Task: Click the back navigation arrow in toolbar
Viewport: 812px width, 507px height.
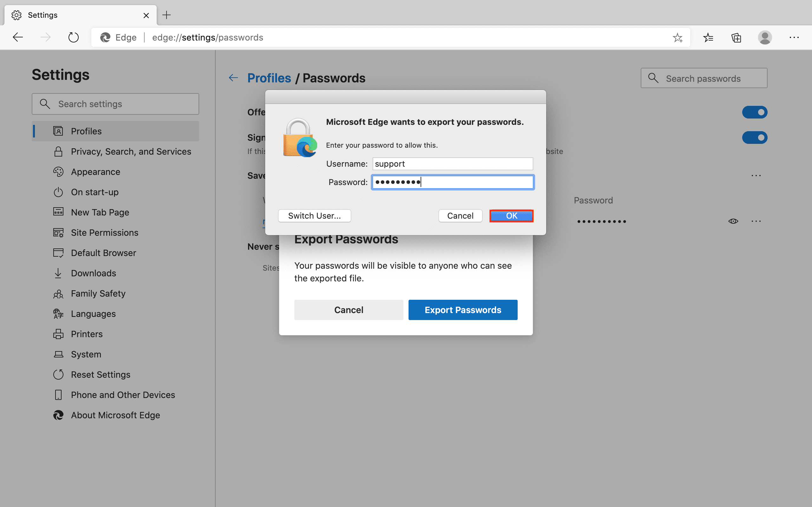Action: (18, 37)
